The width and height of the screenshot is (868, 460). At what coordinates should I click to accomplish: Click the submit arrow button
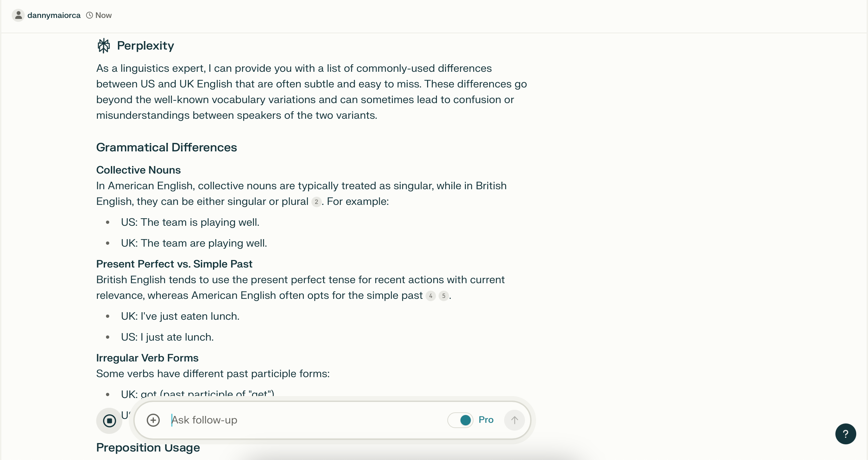click(514, 420)
